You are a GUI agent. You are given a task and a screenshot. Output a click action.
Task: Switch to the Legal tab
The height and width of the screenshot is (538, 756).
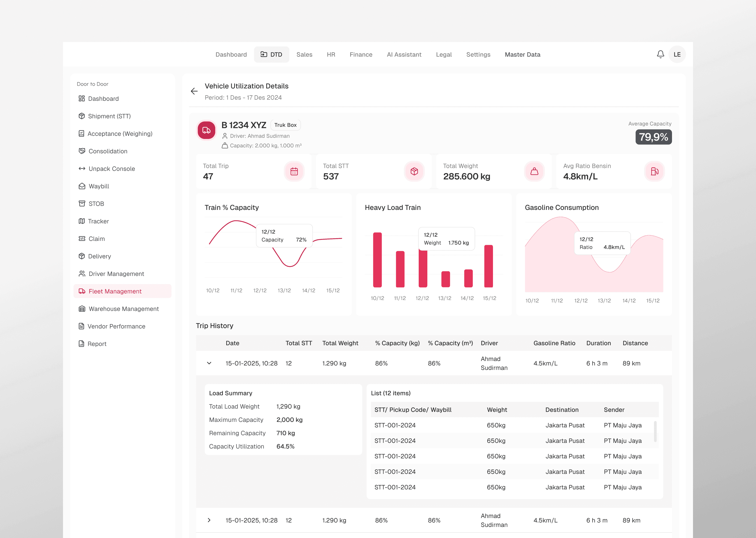point(444,54)
